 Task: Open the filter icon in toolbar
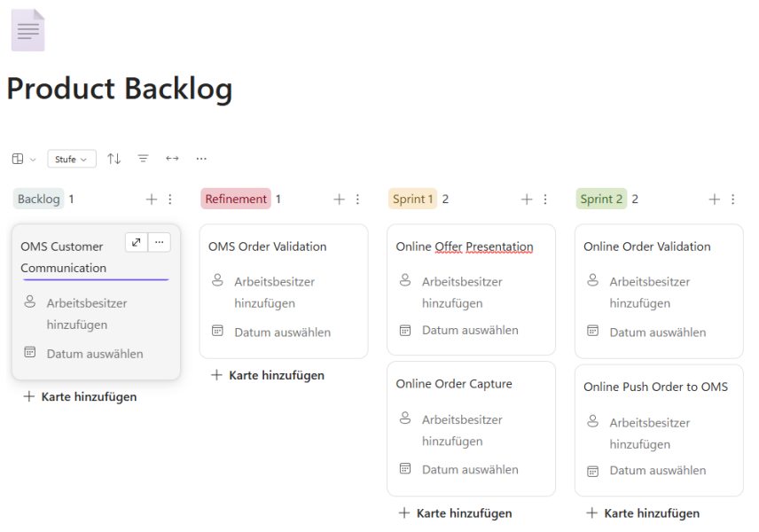(143, 159)
